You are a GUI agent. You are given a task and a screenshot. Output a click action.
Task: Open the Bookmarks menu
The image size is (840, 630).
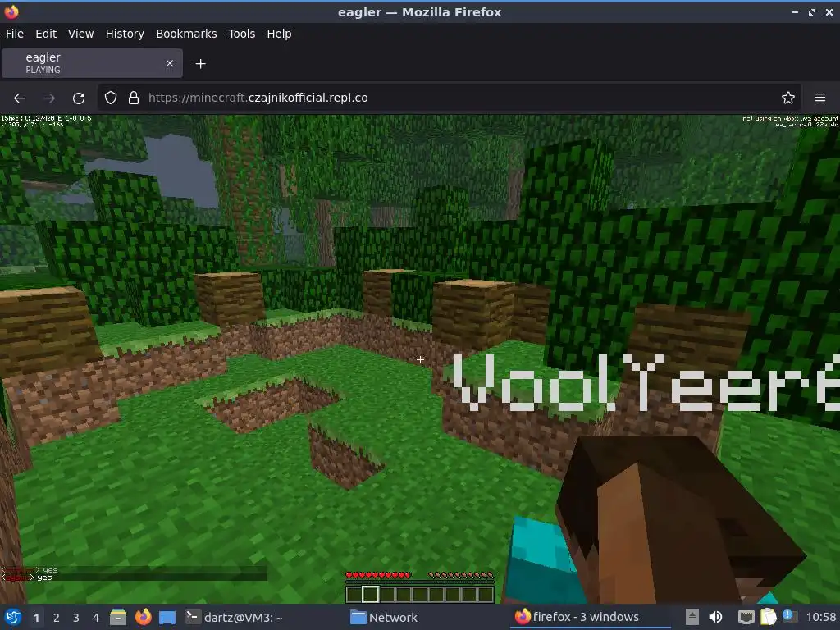click(x=186, y=34)
